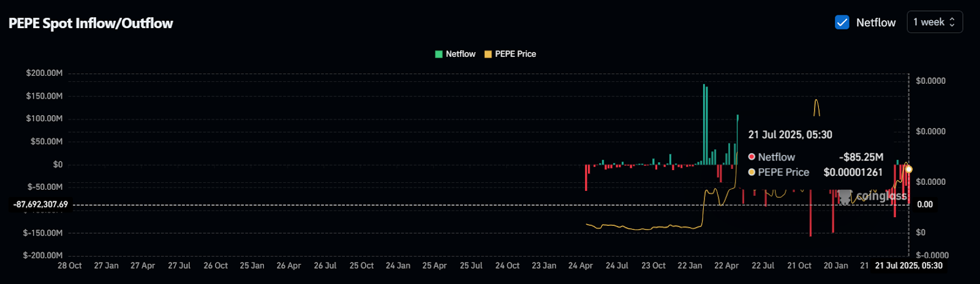Screen dimensions: 980x284
Task: Click the tooltip date 21 Jul 2025, 05:30
Action: tap(790, 135)
